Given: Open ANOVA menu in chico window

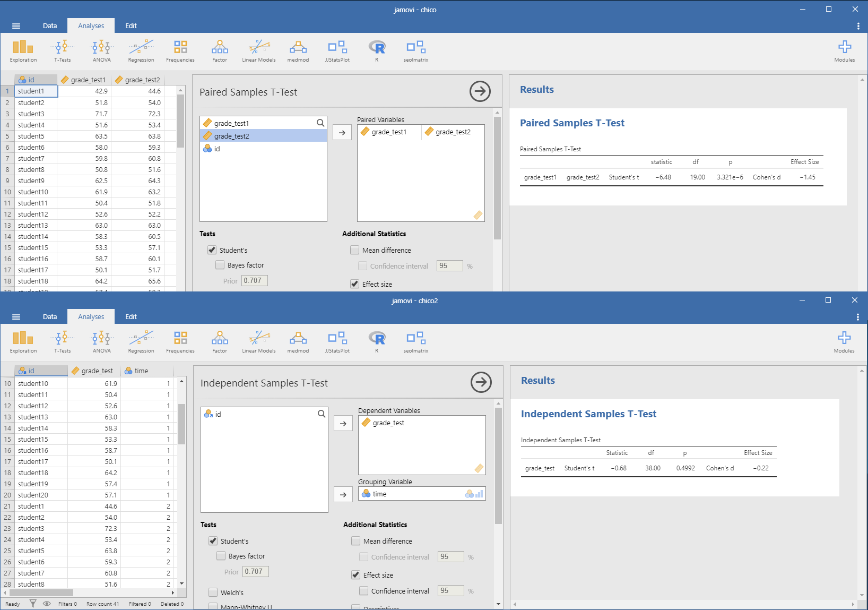Looking at the screenshot, I should point(102,51).
